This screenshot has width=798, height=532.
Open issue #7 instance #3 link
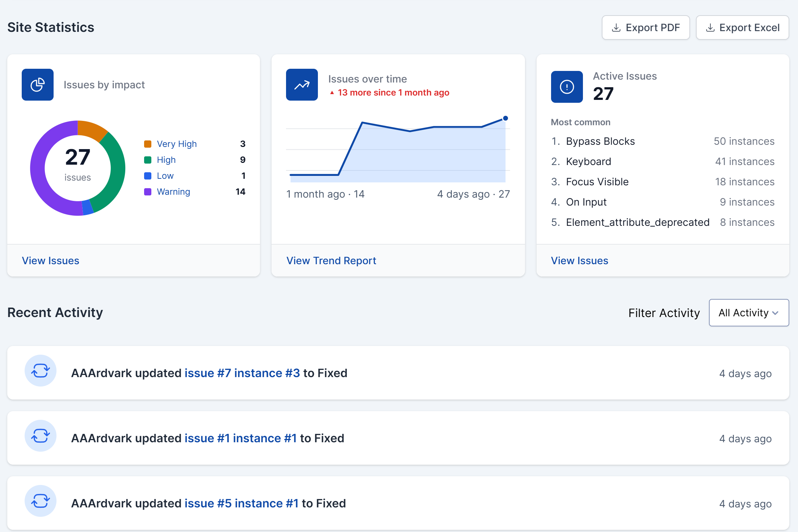242,373
